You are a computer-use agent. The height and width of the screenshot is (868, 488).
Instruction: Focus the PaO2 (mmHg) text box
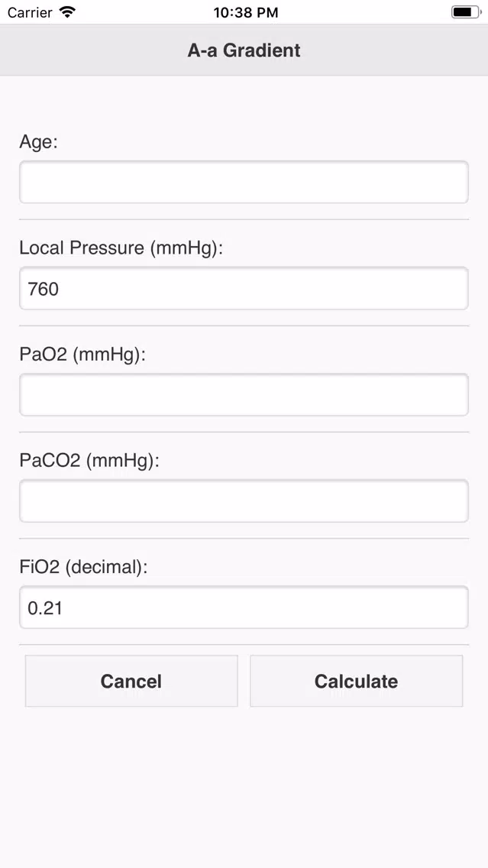244,395
